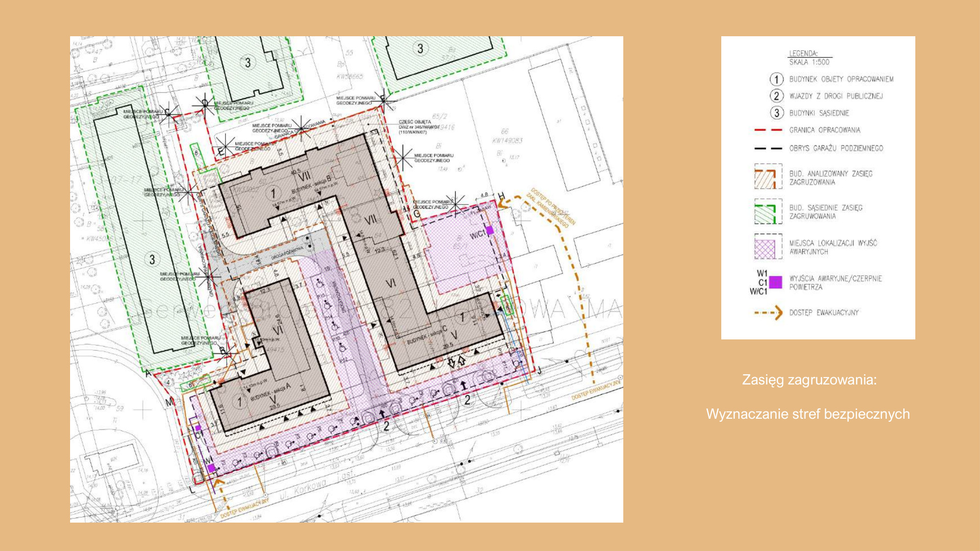This screenshot has height=551, width=980.
Task: Click the circled 1 legend symbol
Action: pyautogui.click(x=776, y=79)
